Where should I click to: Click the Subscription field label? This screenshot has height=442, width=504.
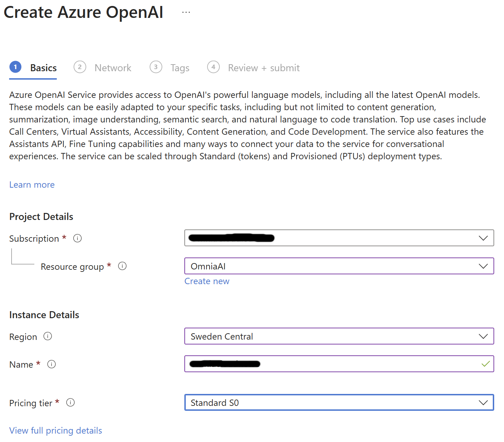(x=34, y=239)
